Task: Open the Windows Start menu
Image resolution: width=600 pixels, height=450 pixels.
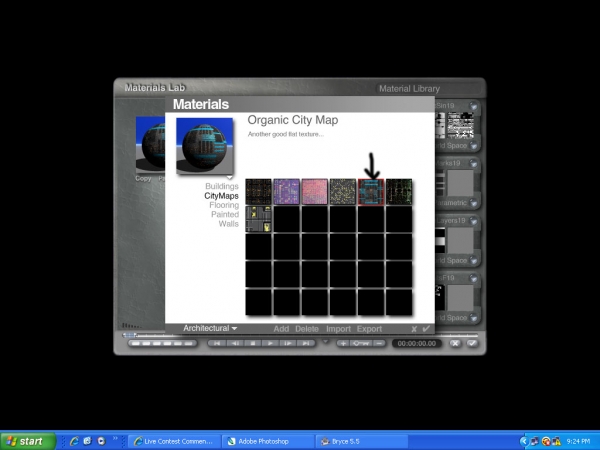Action: (28, 441)
